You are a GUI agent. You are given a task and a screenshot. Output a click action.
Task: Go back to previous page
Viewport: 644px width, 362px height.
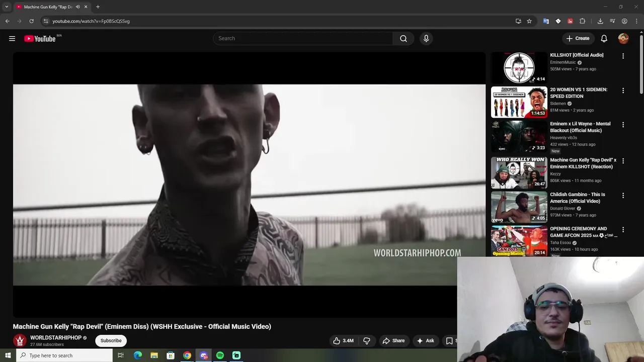point(7,21)
